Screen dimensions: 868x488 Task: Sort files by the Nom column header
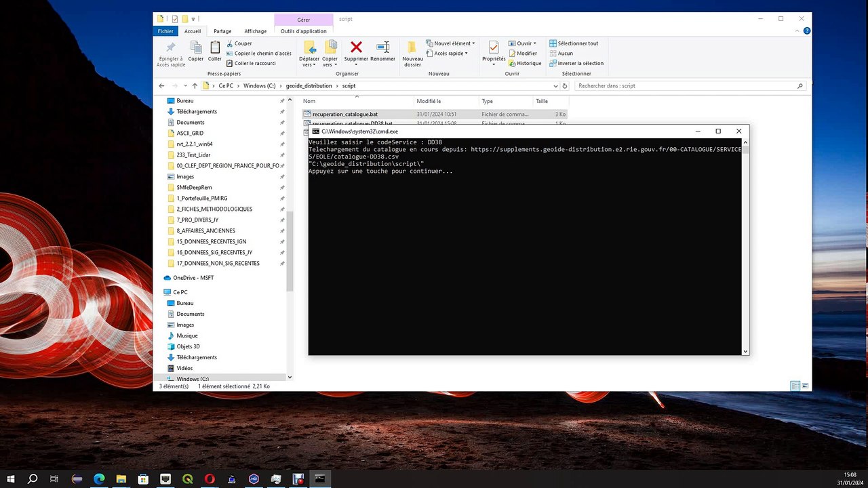coord(357,101)
